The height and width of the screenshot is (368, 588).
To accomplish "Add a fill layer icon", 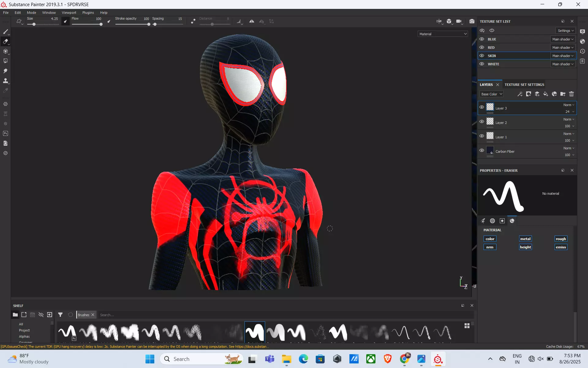I will point(546,94).
